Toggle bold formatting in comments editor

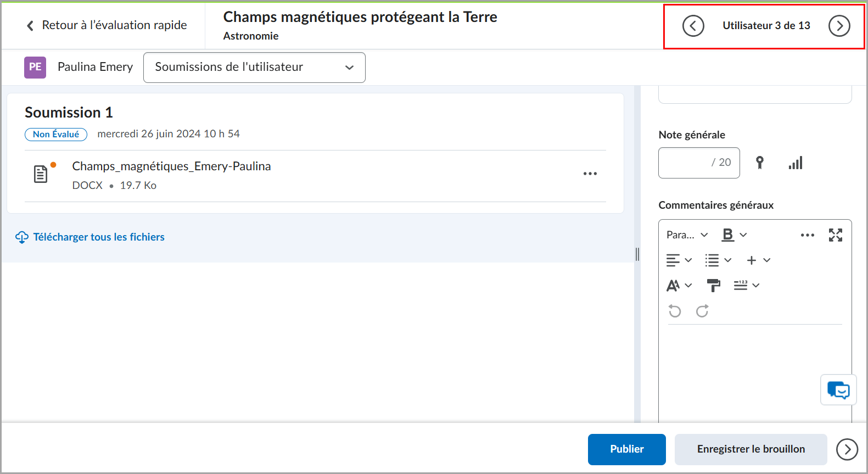(x=727, y=235)
